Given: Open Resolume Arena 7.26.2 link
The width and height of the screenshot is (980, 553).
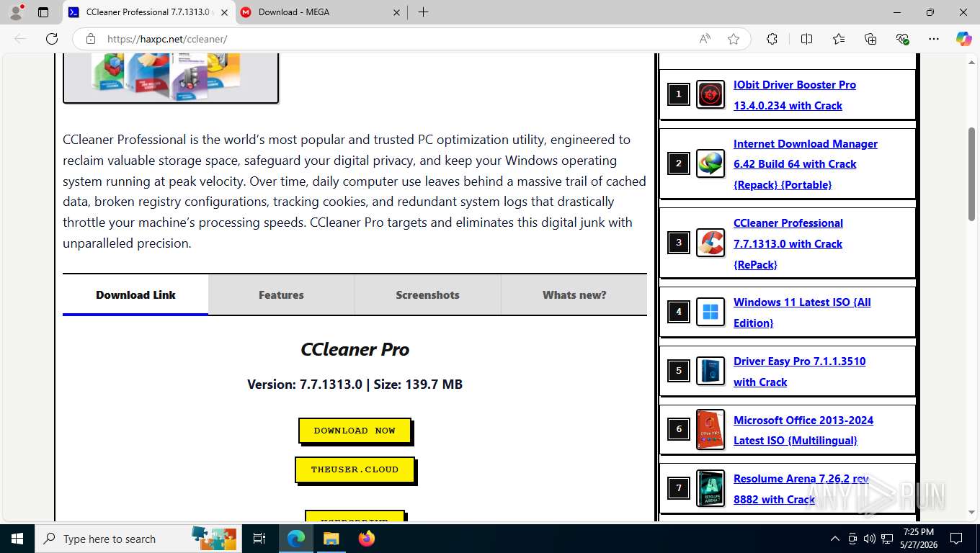Looking at the screenshot, I should [x=801, y=489].
